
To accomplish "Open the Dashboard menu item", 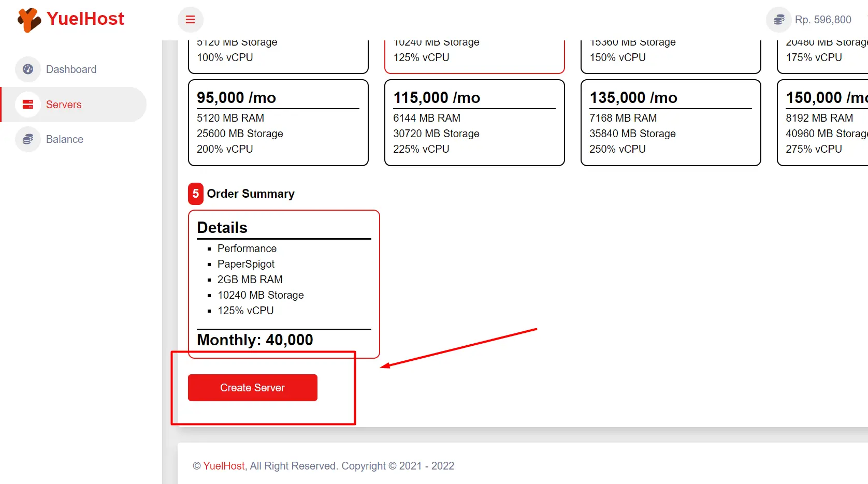I will [71, 69].
